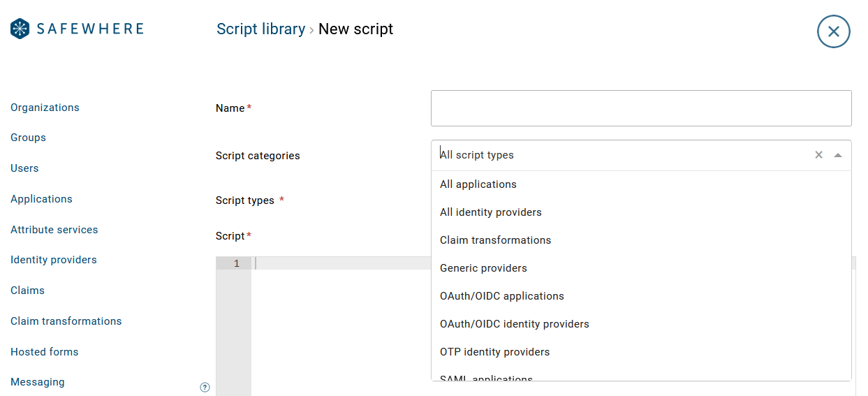Screen dimensions: 868x396
Task: Select Generic providers option
Action: pyautogui.click(x=483, y=268)
